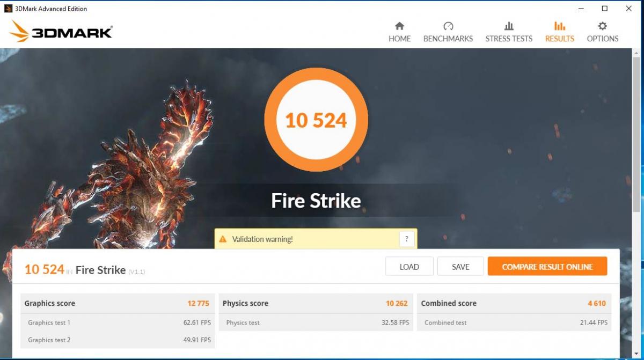Click the SAVE button

(x=460, y=267)
